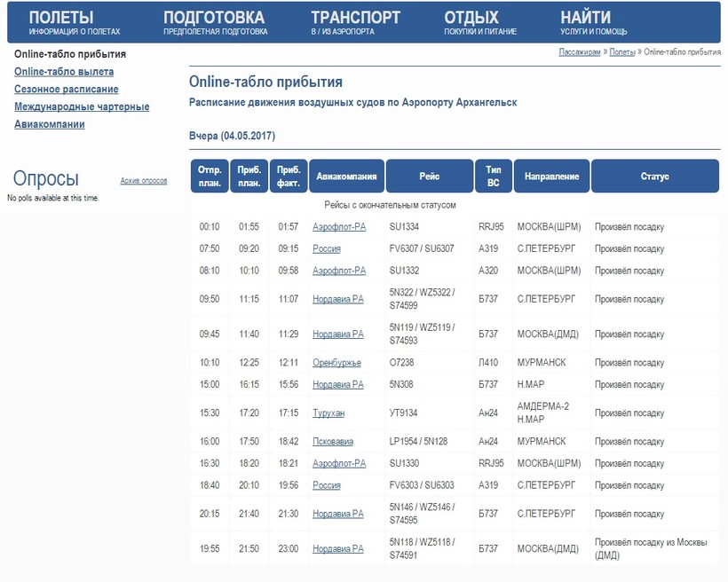This screenshot has height=582, width=728.
Task: Click the Авиакомпания column header
Action: pyautogui.click(x=346, y=177)
